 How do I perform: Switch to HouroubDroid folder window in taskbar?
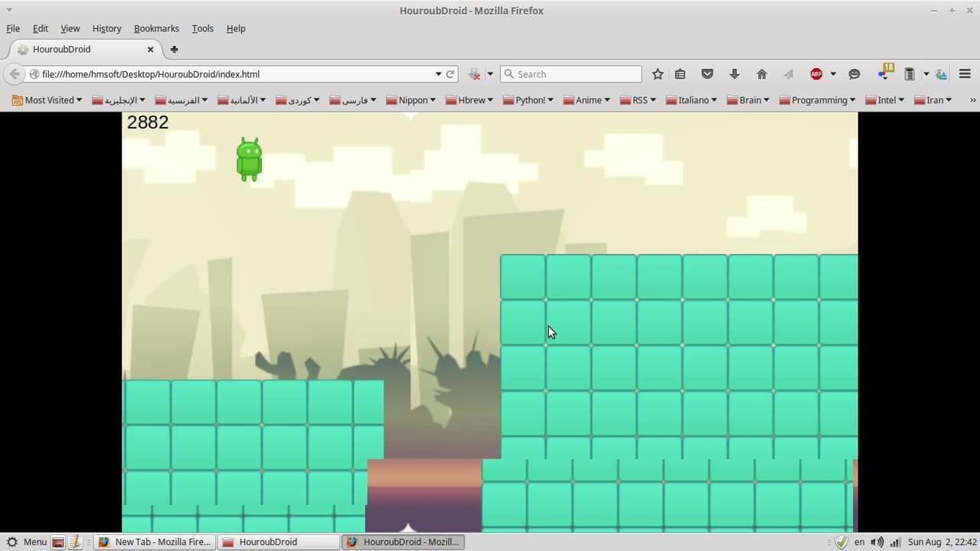pos(279,542)
